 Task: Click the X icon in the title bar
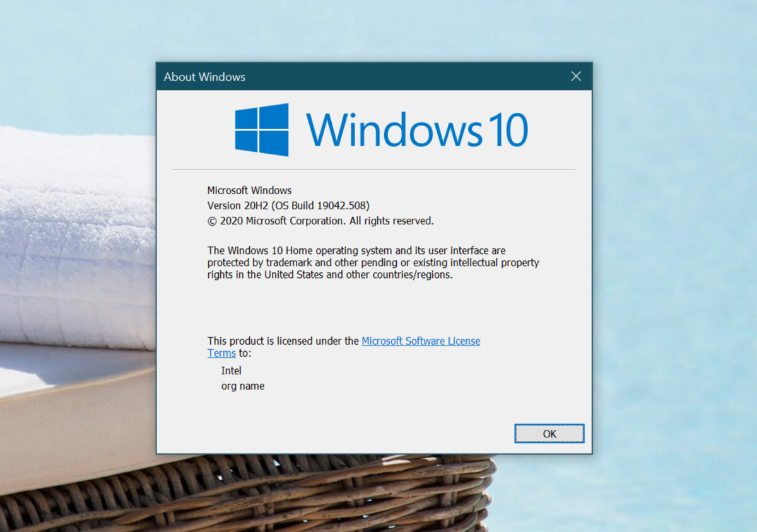(x=575, y=76)
